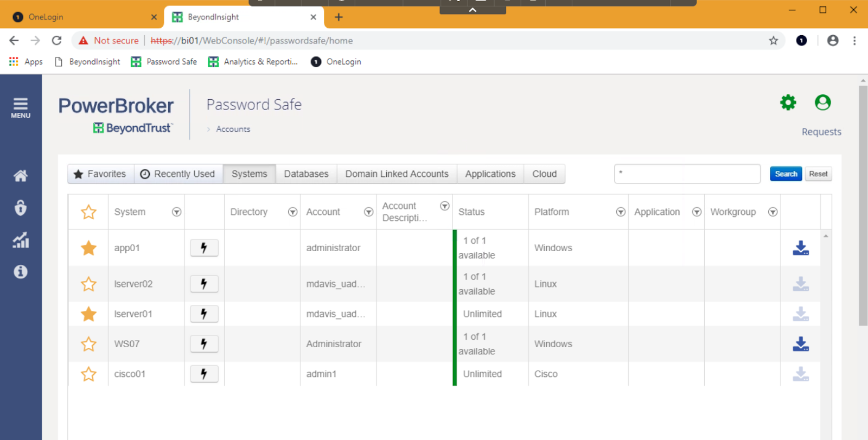Screen dimensions: 868x440
Task: Click lightning quick-launch button for lserver02
Action: coord(204,284)
